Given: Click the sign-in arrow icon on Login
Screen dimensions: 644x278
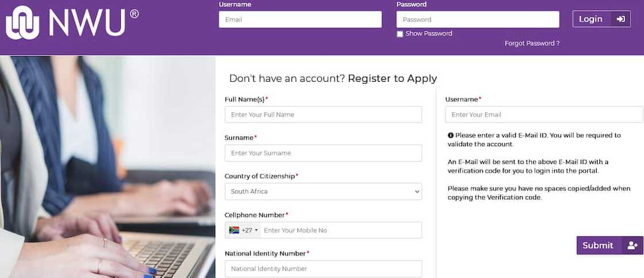Looking at the screenshot, I should pos(620,19).
